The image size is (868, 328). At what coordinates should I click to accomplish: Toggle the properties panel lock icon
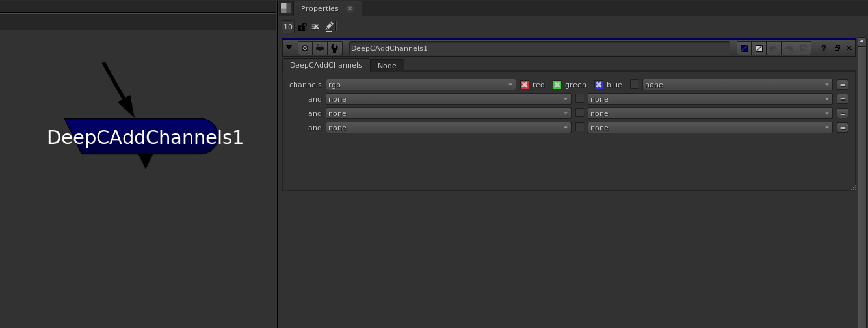302,27
